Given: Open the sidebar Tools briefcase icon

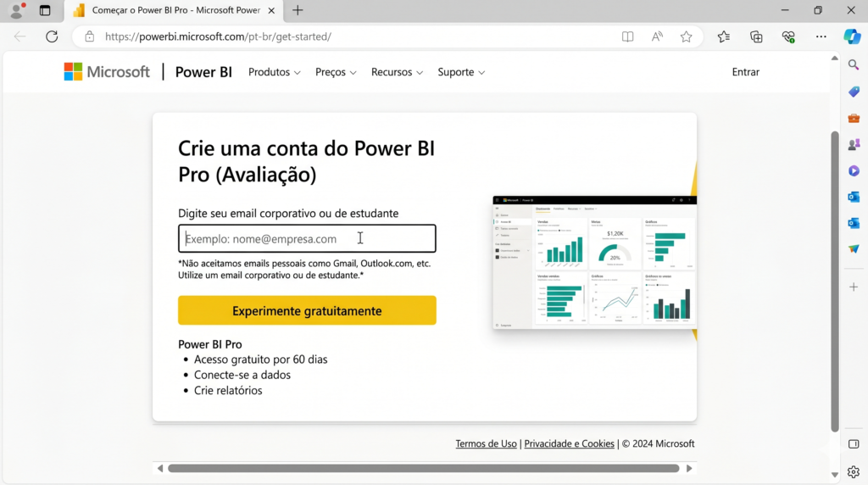Looking at the screenshot, I should point(854,118).
